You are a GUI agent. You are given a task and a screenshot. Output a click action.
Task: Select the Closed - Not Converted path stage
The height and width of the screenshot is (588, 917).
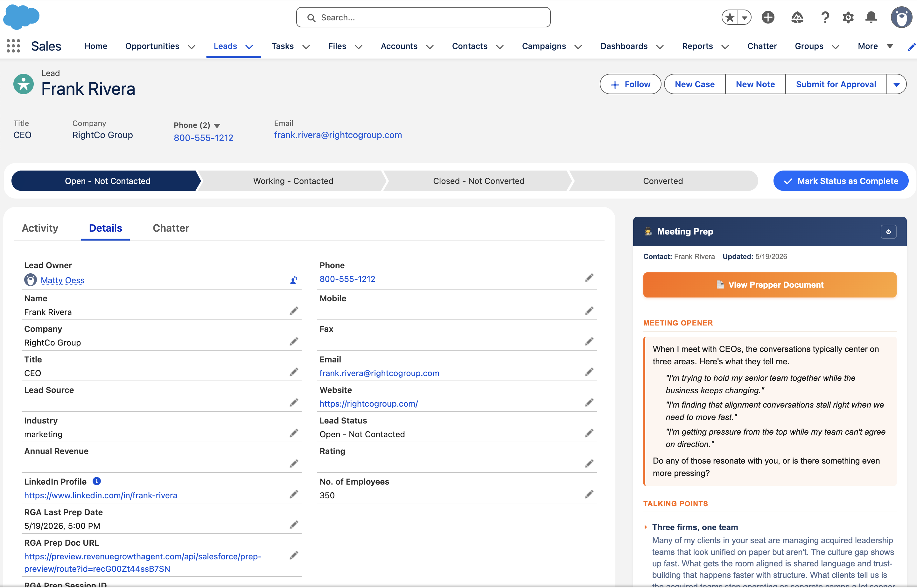click(478, 181)
